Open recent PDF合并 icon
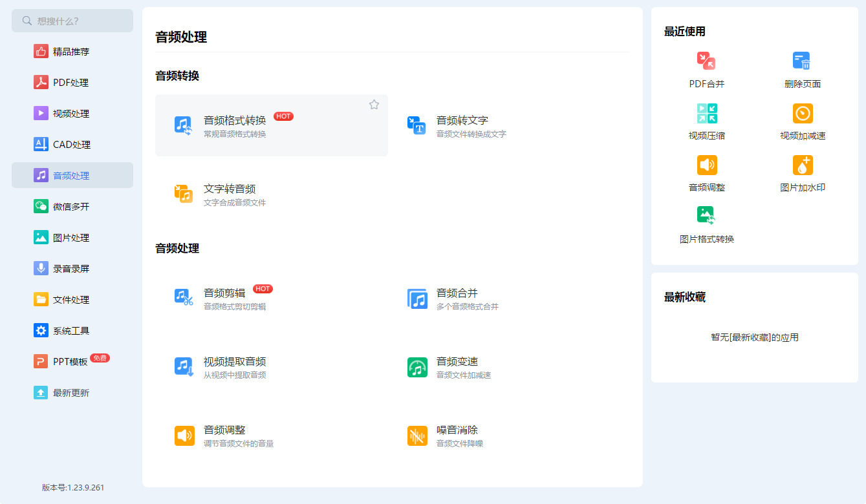This screenshot has width=866, height=504. (706, 61)
